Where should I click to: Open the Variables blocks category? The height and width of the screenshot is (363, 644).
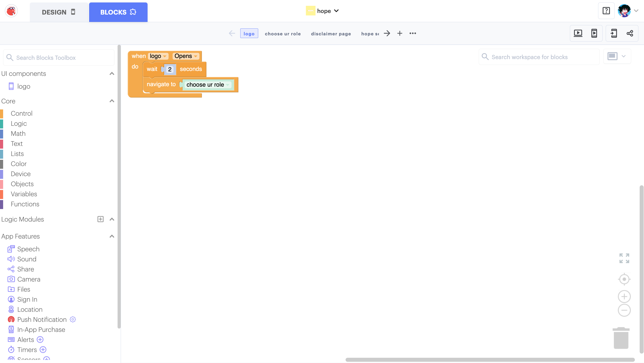click(x=24, y=194)
